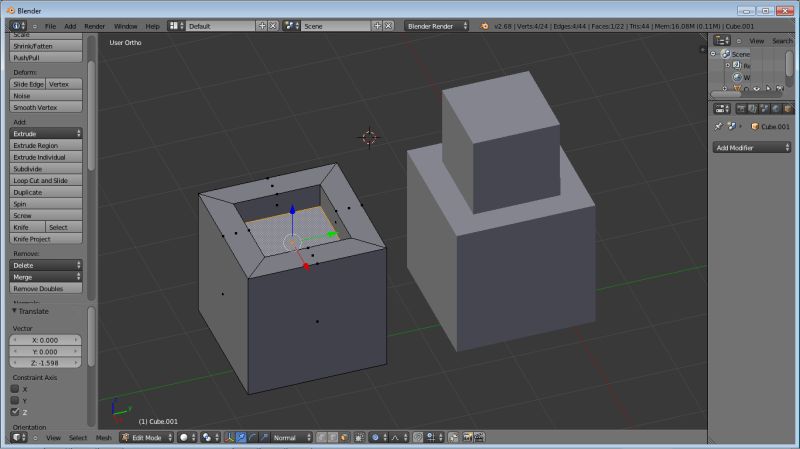Open the Normal transform orientation dropdown
Screen dimensions: 800x449
click(291, 438)
